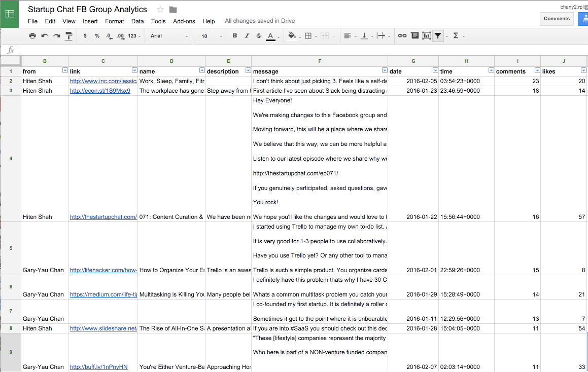Click the insert link icon
This screenshot has height=372, width=588.
pos(402,35)
